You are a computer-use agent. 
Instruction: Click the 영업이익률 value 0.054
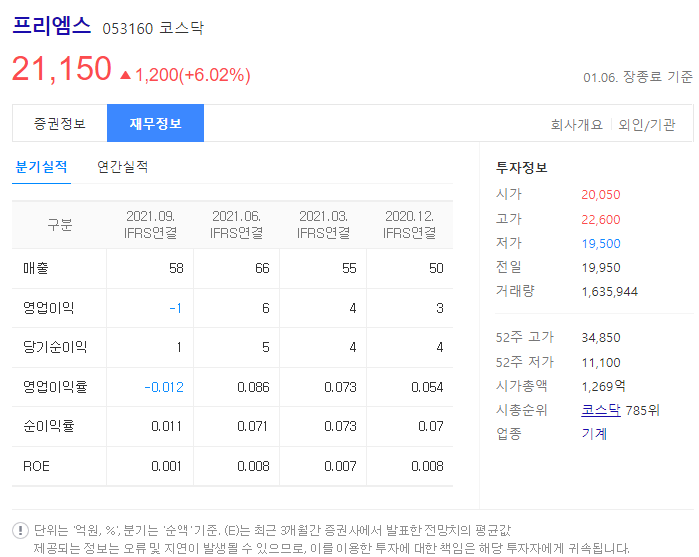pyautogui.click(x=427, y=387)
